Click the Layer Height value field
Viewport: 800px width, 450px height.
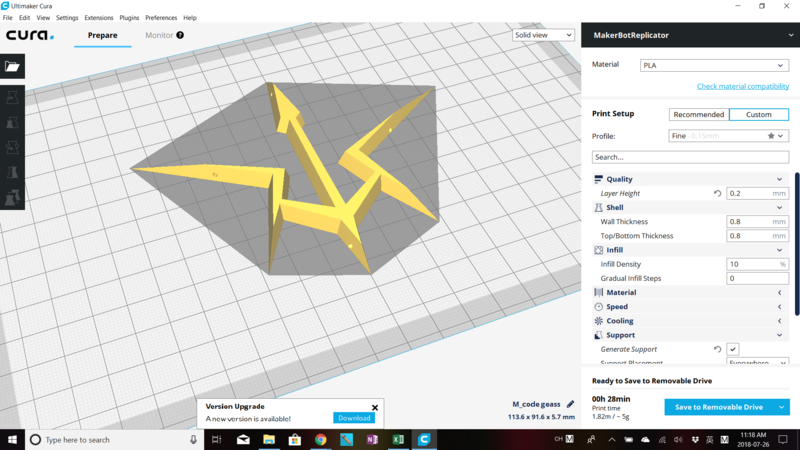[x=757, y=193]
